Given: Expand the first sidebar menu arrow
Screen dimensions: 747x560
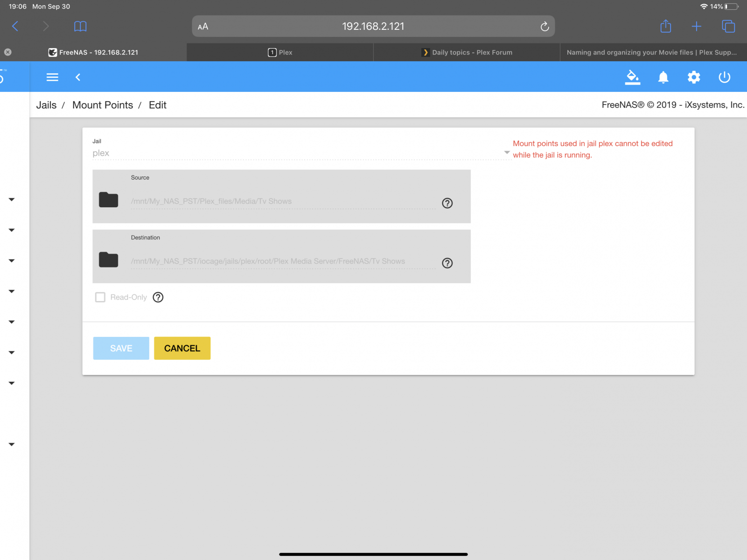Looking at the screenshot, I should click(x=12, y=200).
